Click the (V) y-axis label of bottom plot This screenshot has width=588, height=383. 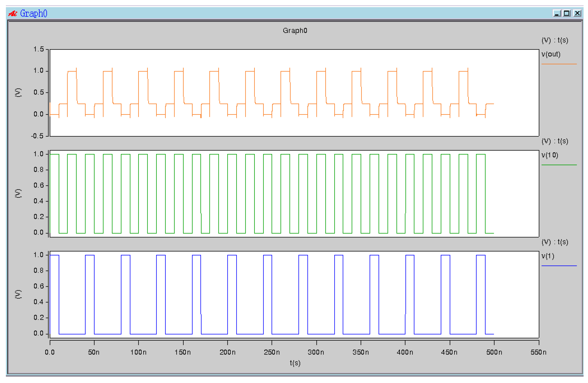point(18,294)
